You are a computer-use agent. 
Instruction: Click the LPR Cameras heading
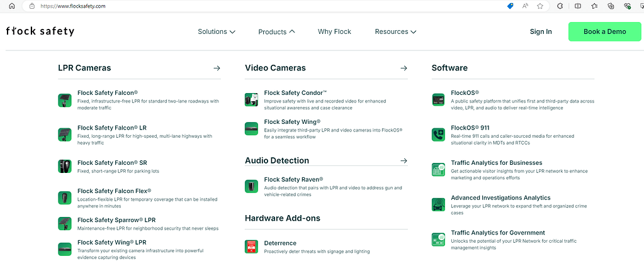pos(84,68)
